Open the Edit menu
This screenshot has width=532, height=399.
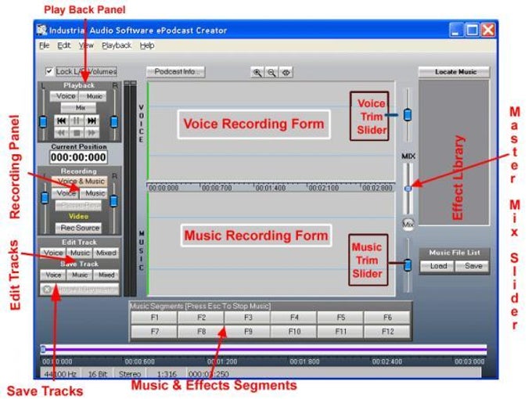click(x=64, y=45)
